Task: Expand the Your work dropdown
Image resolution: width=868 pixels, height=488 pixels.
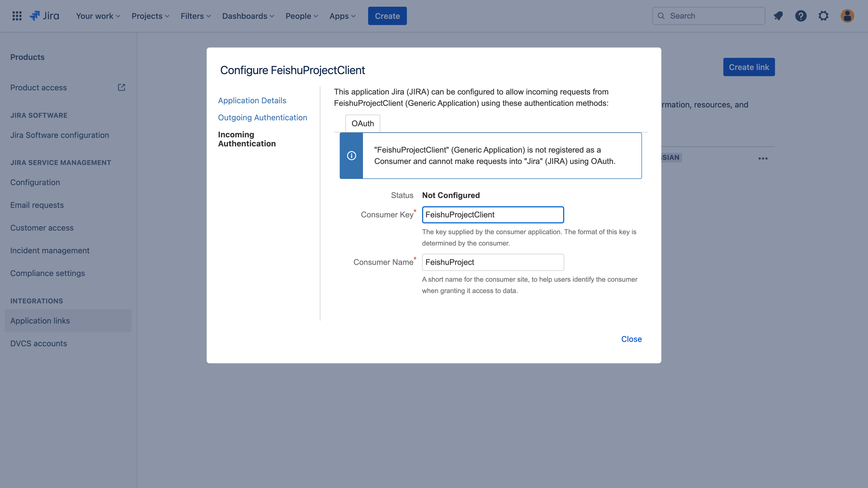Action: coord(98,16)
